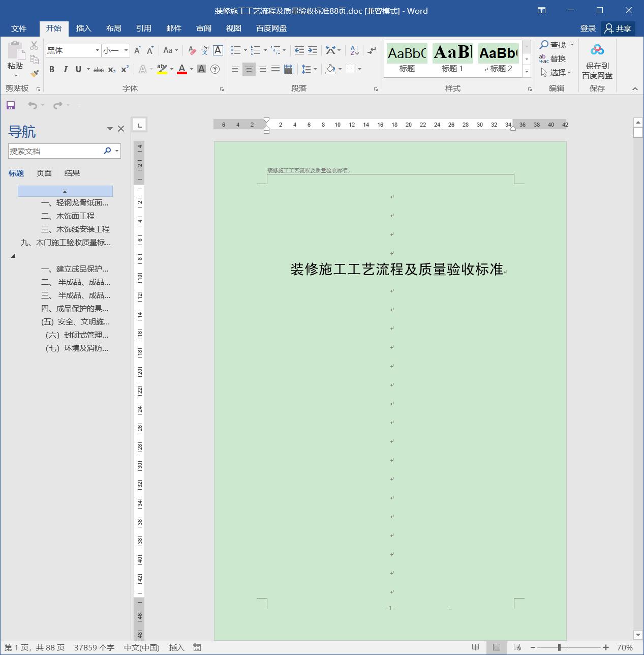Insert enclosed character icon
This screenshot has height=655, width=644.
pyautogui.click(x=215, y=69)
